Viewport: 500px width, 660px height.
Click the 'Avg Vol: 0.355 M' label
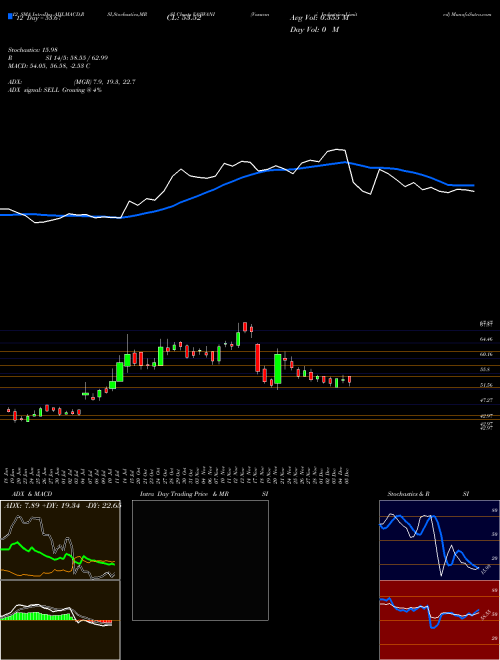pos(319,18)
